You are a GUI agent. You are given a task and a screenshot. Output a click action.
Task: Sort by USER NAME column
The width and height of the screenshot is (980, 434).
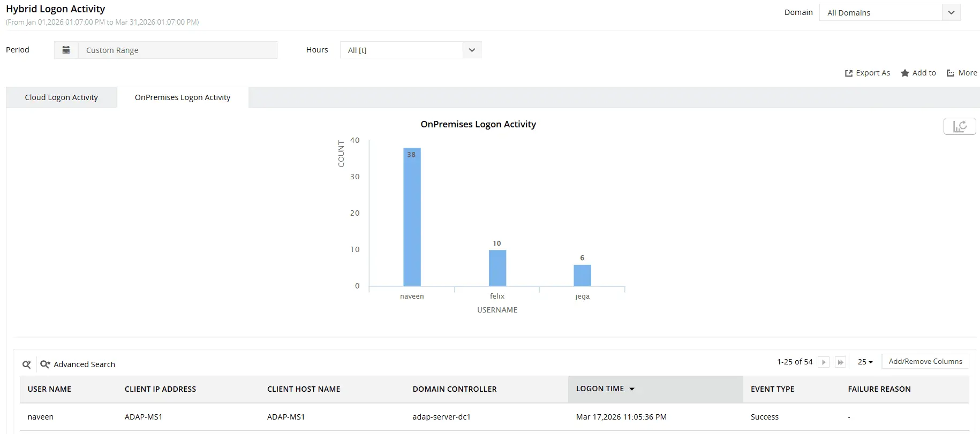pos(49,389)
